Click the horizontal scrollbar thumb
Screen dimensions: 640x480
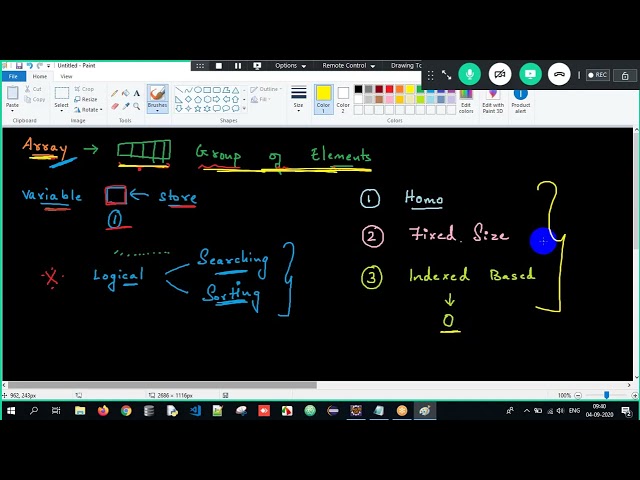pos(162,385)
